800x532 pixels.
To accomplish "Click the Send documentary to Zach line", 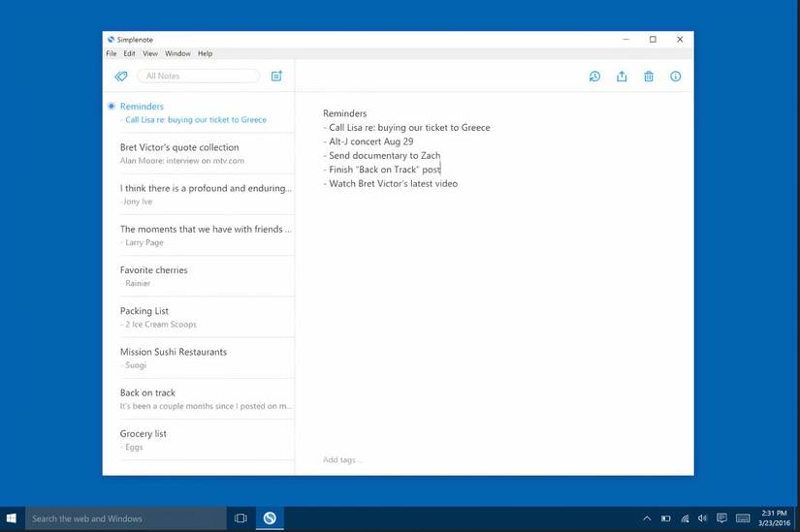I will (382, 156).
